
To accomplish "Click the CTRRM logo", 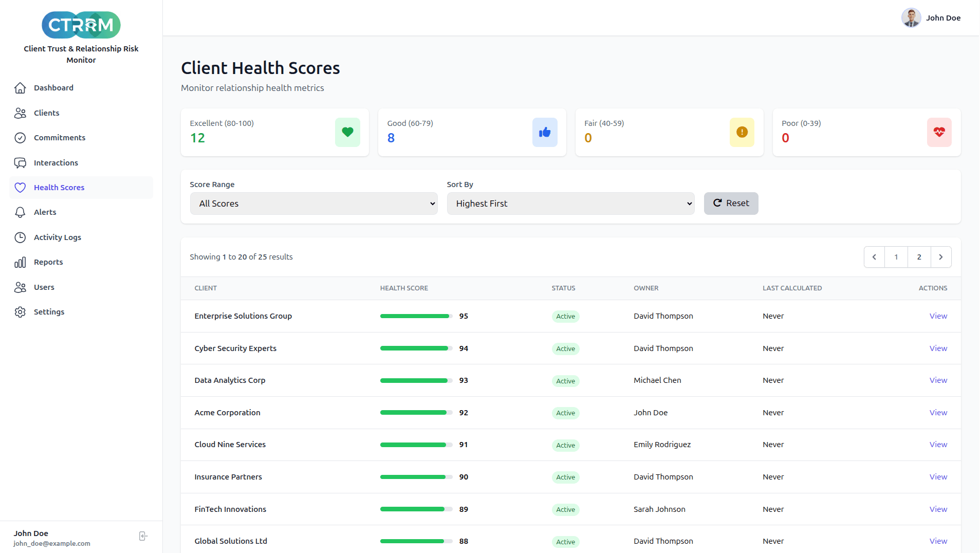I will pos(81,25).
